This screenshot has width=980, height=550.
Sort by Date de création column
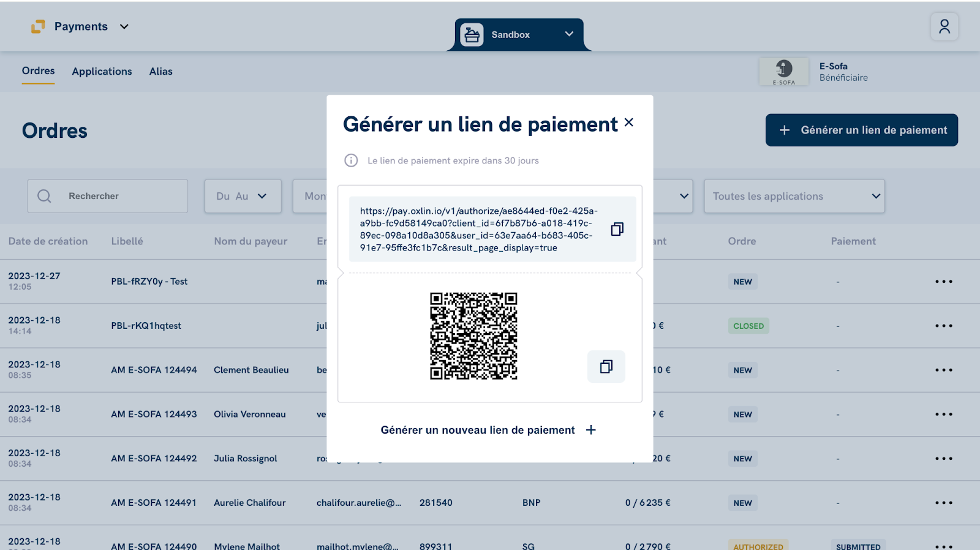click(48, 241)
